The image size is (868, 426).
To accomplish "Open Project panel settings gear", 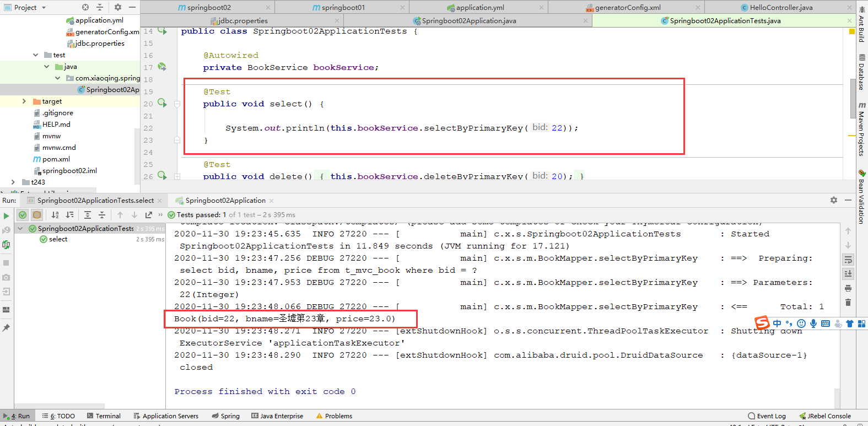I will (117, 7).
